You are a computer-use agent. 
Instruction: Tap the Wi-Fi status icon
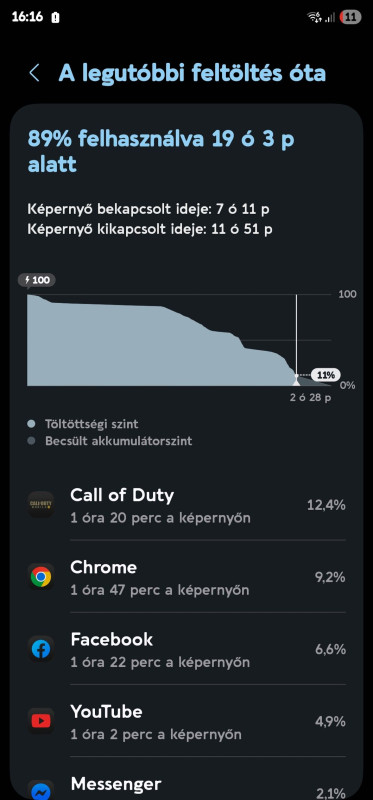coord(314,17)
